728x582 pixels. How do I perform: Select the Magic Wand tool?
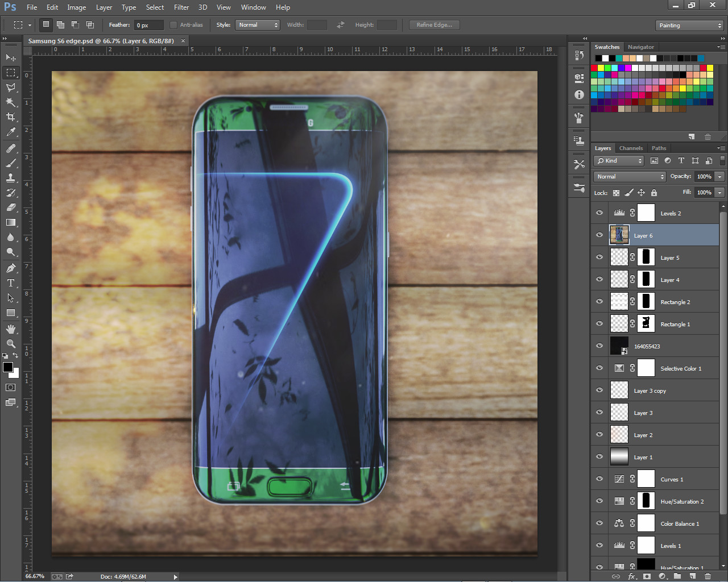[11, 102]
